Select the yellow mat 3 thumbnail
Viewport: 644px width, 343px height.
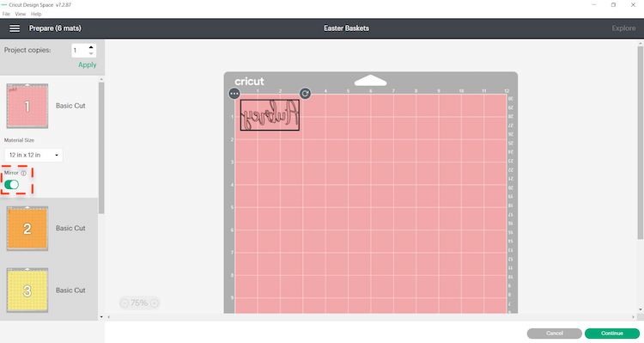pos(27,291)
